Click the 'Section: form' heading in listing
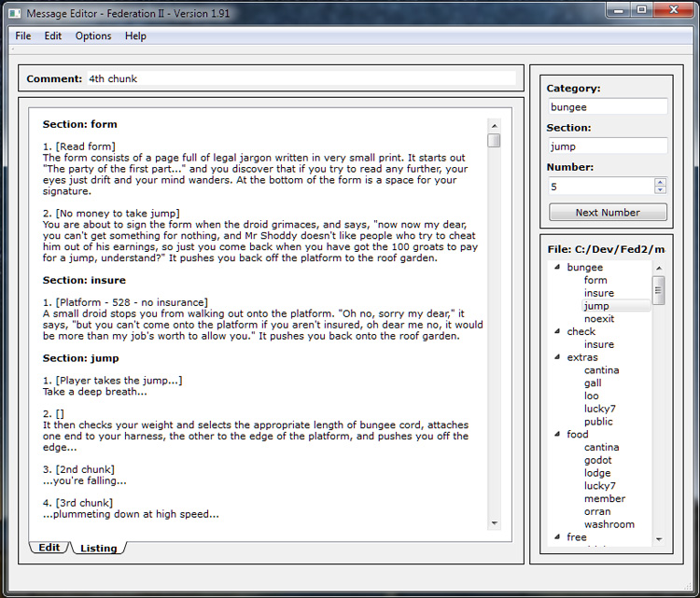This screenshot has height=598, width=700. (80, 124)
